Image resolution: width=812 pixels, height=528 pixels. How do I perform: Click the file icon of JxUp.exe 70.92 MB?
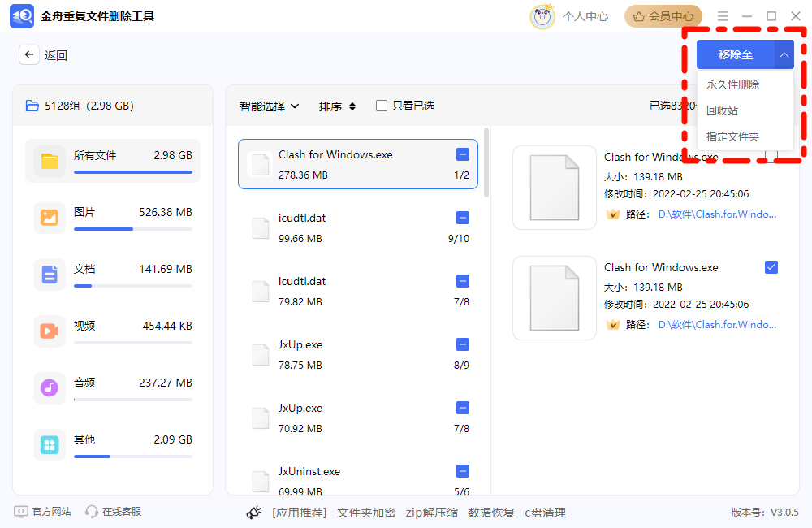[260, 418]
